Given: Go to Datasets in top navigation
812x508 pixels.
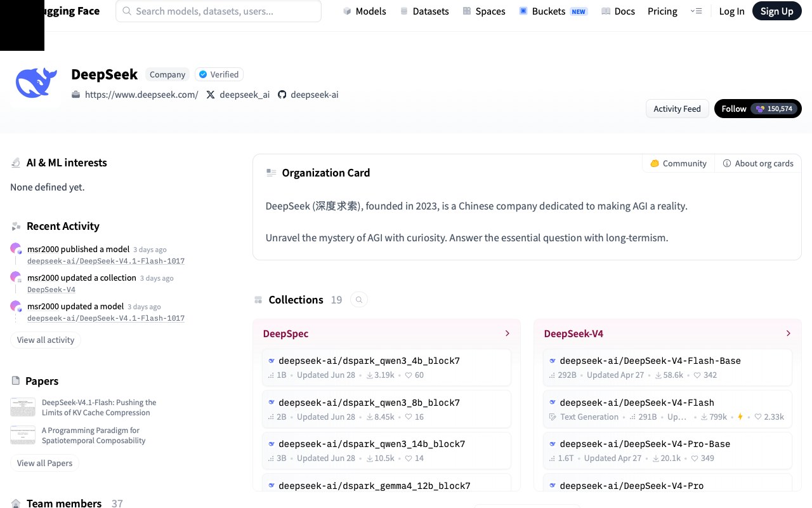Looking at the screenshot, I should (x=424, y=11).
